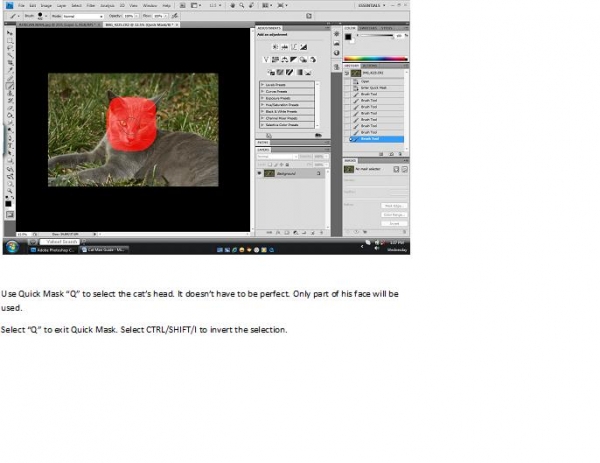
Task: Click the Curves adjustment icon
Action: tap(294, 47)
